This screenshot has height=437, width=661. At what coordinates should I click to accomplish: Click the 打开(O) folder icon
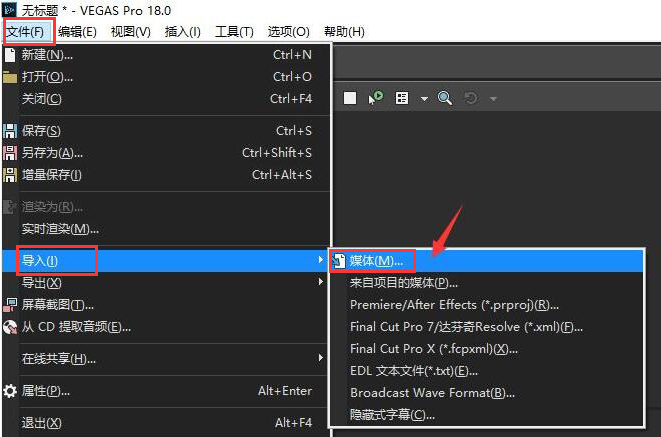10,77
